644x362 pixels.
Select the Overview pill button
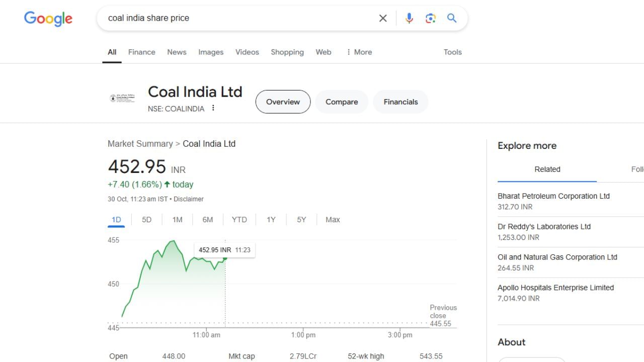pyautogui.click(x=283, y=102)
